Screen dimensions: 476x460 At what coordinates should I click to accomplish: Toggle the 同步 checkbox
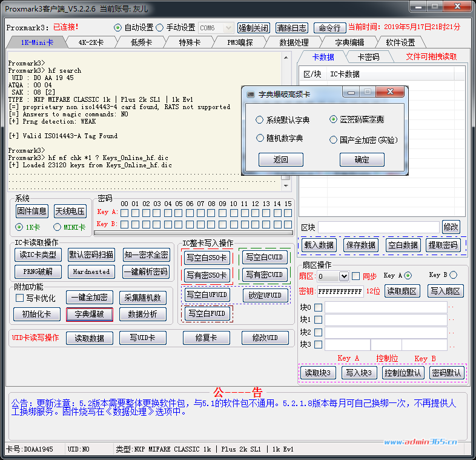coord(355,276)
